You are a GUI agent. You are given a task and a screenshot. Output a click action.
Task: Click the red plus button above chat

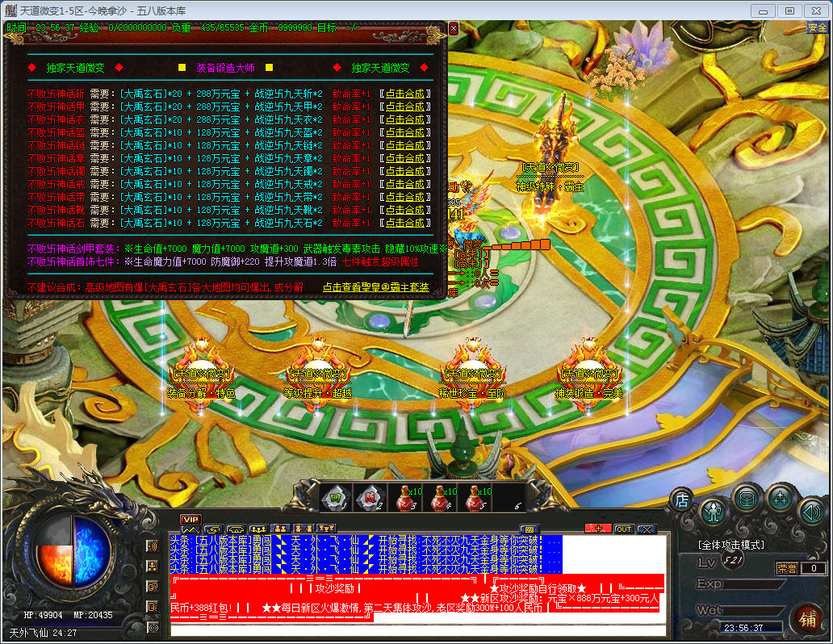point(598,529)
